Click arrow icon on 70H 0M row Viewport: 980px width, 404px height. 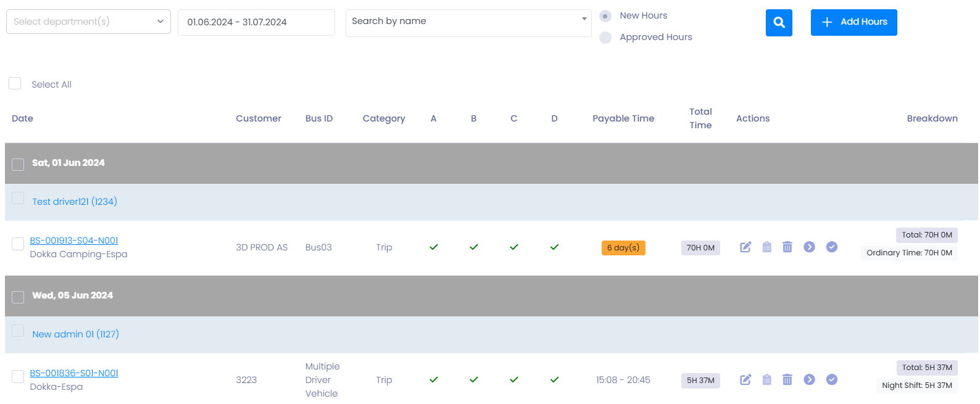(x=810, y=247)
